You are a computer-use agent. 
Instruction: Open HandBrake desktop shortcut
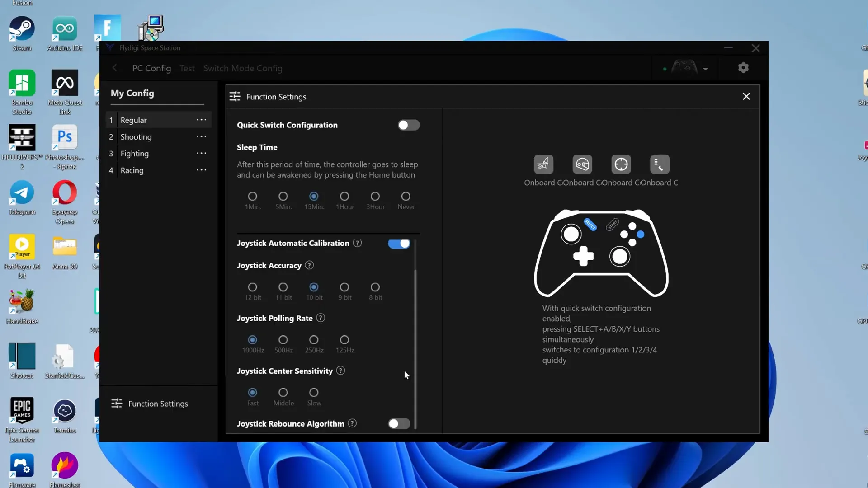point(22,307)
